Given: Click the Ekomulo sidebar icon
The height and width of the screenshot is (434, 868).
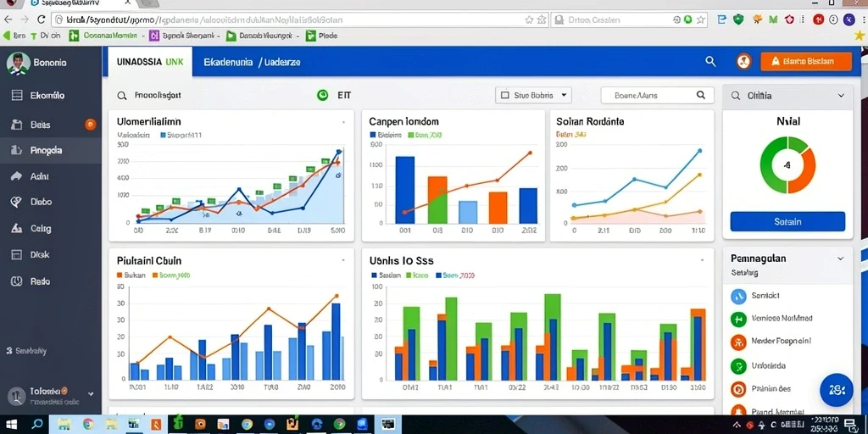Looking at the screenshot, I should click(17, 95).
